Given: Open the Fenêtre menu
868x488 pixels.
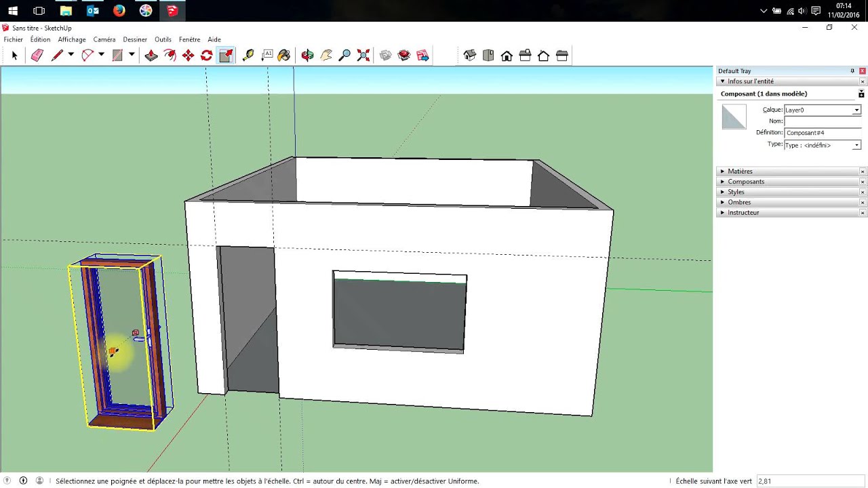Looking at the screenshot, I should click(x=190, y=39).
